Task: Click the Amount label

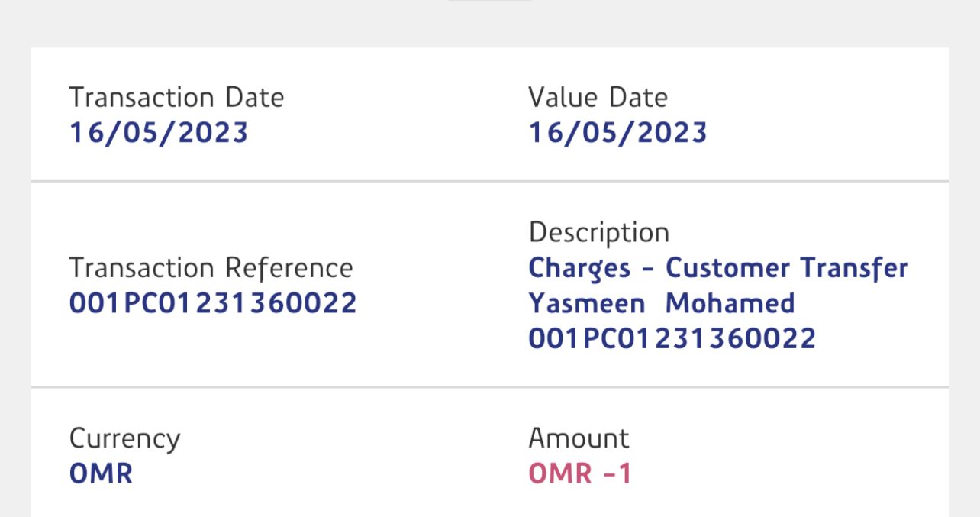Action: (579, 439)
